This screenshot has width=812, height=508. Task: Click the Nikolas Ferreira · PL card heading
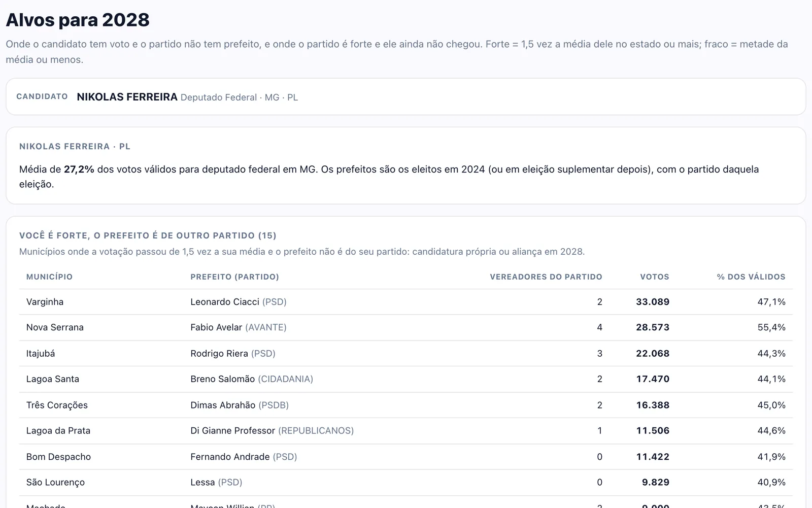(x=75, y=146)
